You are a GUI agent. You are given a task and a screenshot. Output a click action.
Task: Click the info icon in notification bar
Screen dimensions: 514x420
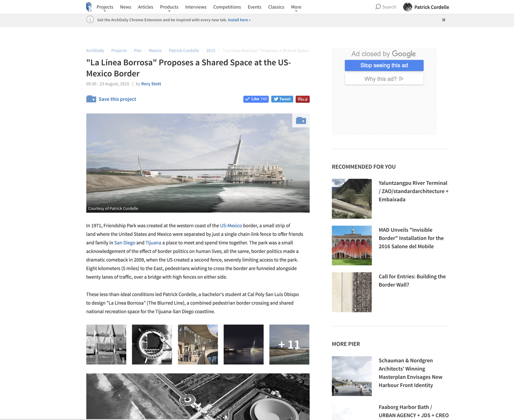coord(90,20)
